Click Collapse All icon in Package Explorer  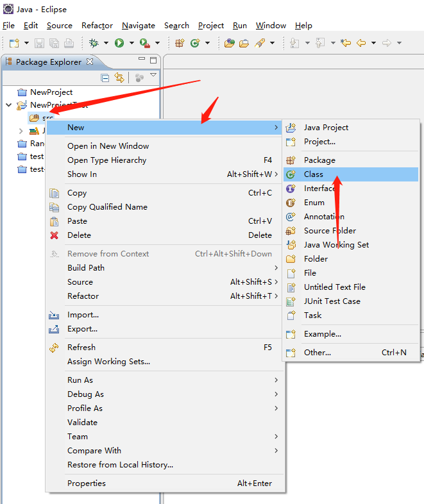[x=105, y=78]
